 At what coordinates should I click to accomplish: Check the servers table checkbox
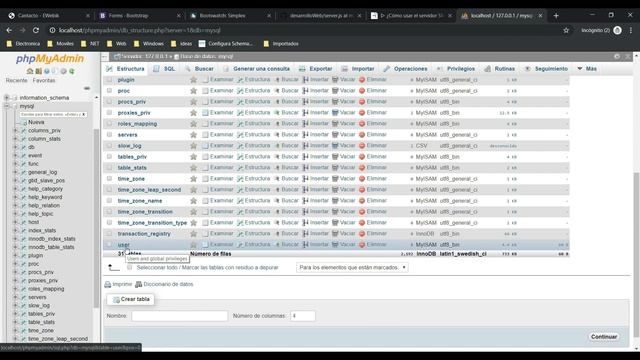click(x=109, y=134)
